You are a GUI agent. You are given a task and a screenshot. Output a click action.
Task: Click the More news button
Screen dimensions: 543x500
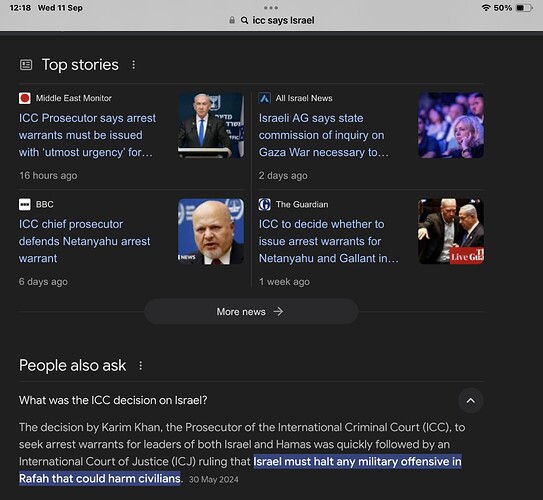tap(251, 312)
